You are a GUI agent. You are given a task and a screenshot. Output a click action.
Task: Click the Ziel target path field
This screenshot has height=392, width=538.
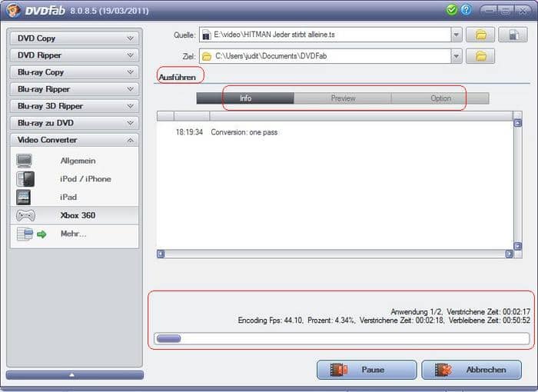pos(325,56)
